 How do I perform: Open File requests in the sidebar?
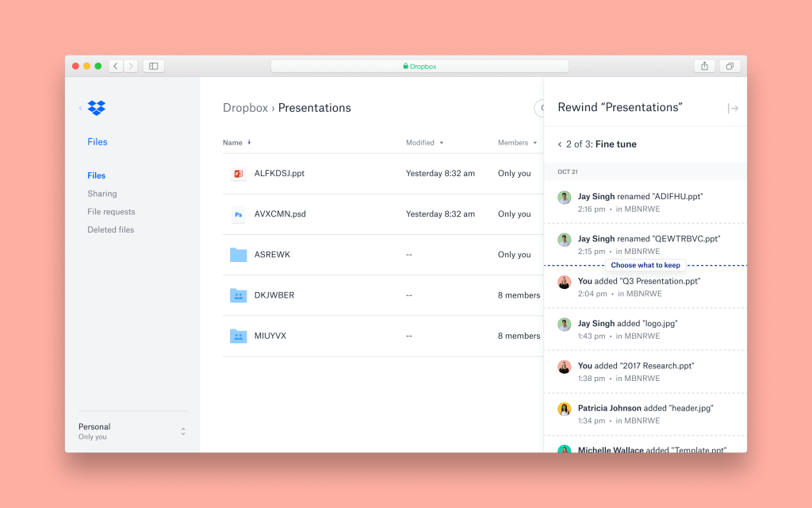point(111,212)
